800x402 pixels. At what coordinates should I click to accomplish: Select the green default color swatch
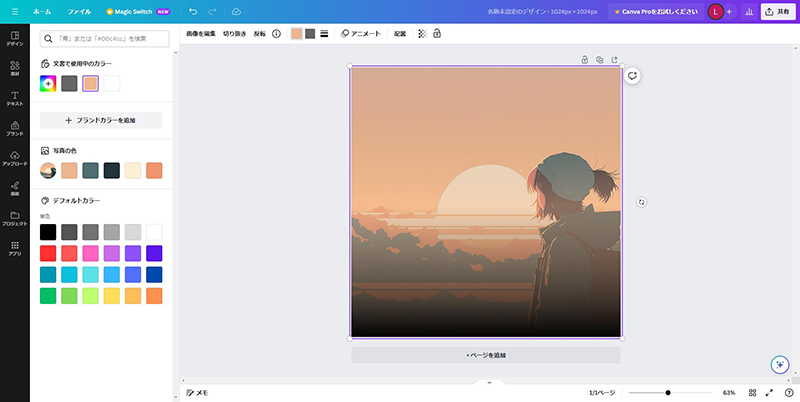pyautogui.click(x=48, y=296)
